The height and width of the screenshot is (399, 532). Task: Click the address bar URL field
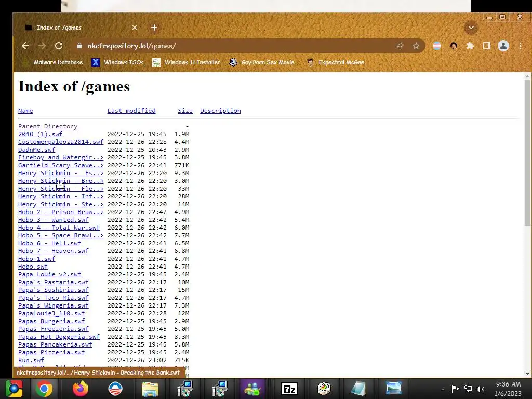click(x=234, y=46)
